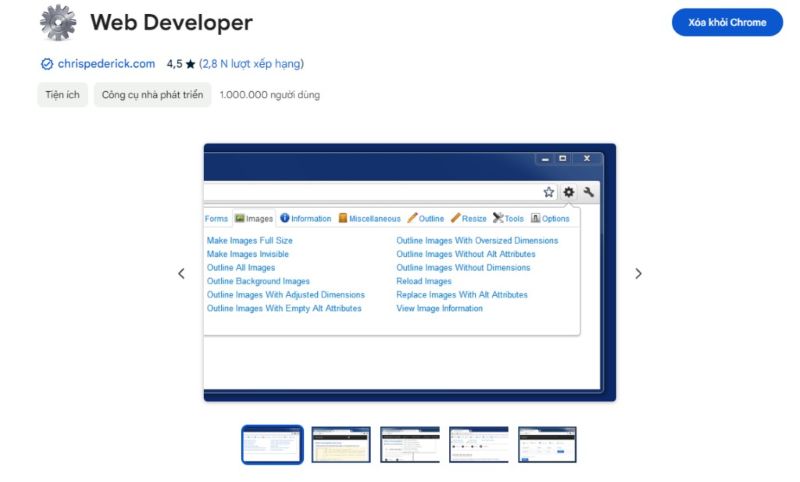Switch to the Options tab
Viewport: 800px width, 482px height.
pos(550,218)
